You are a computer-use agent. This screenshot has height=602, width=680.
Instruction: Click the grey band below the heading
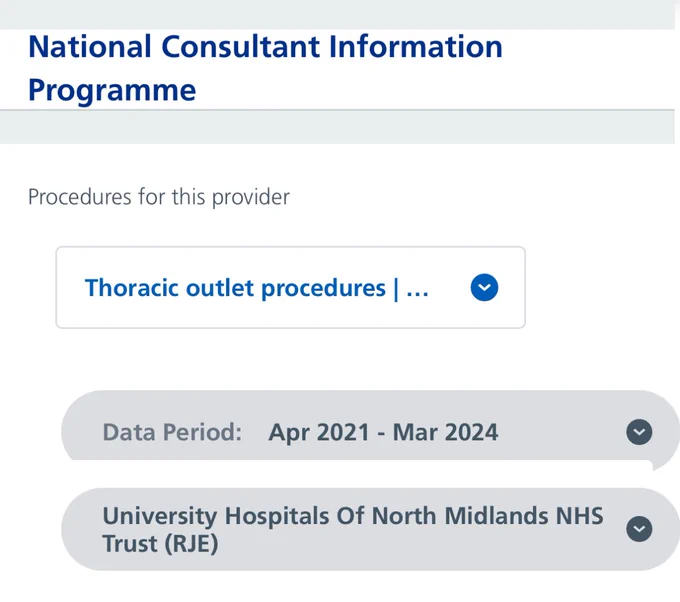click(337, 127)
